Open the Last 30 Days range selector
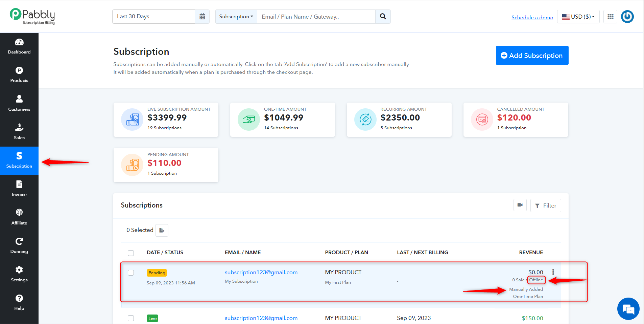 [154, 17]
